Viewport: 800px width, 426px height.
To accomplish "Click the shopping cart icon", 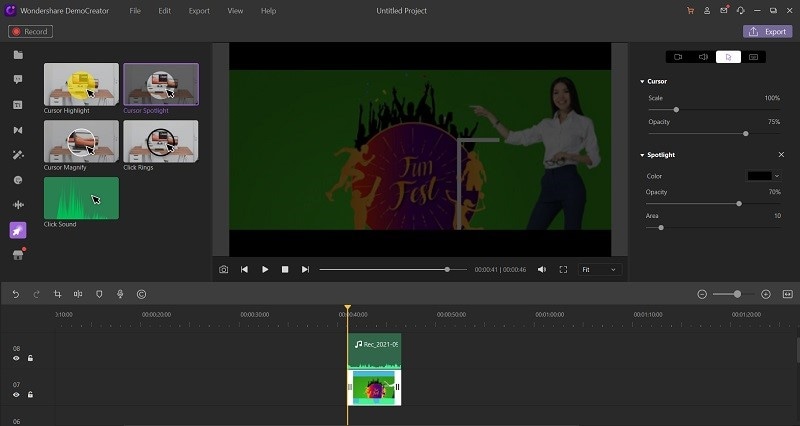I will (690, 10).
